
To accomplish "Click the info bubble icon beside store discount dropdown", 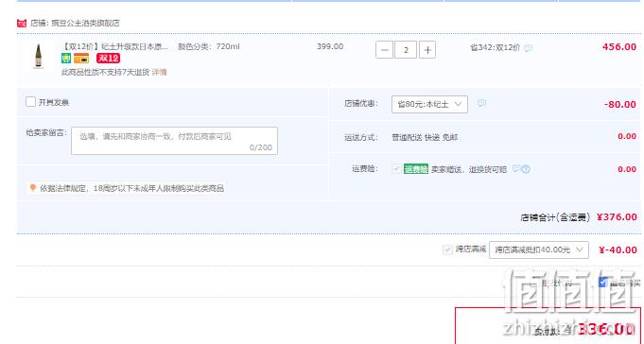I will (x=481, y=103).
